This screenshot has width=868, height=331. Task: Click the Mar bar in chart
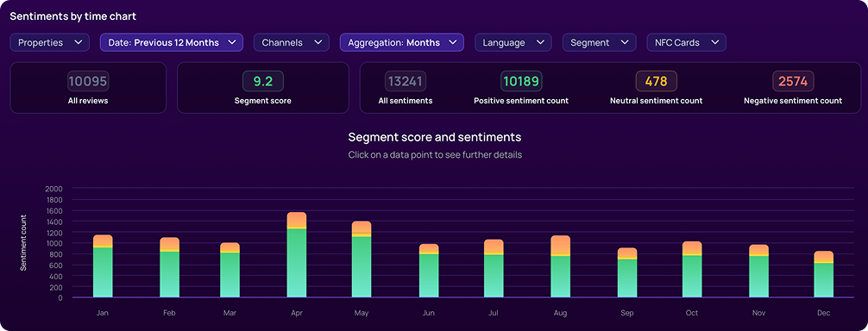click(230, 270)
